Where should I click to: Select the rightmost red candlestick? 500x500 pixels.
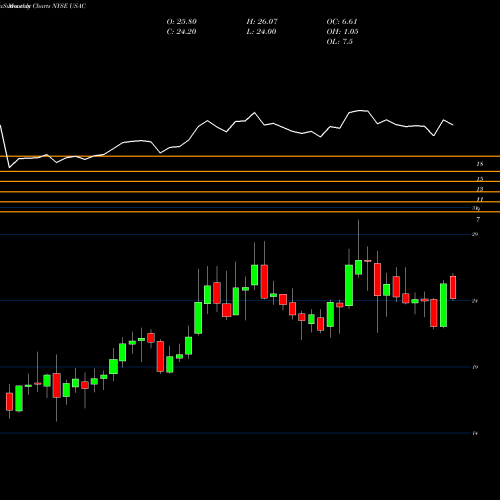pos(453,287)
